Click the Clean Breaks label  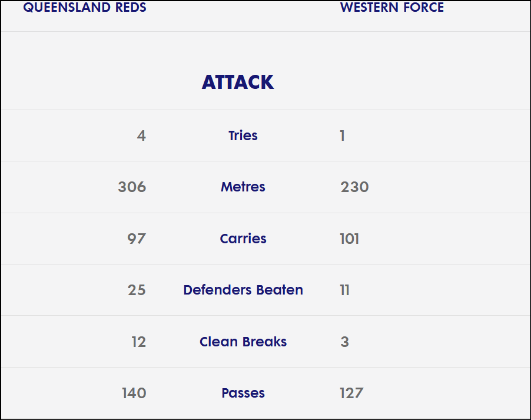coord(243,342)
